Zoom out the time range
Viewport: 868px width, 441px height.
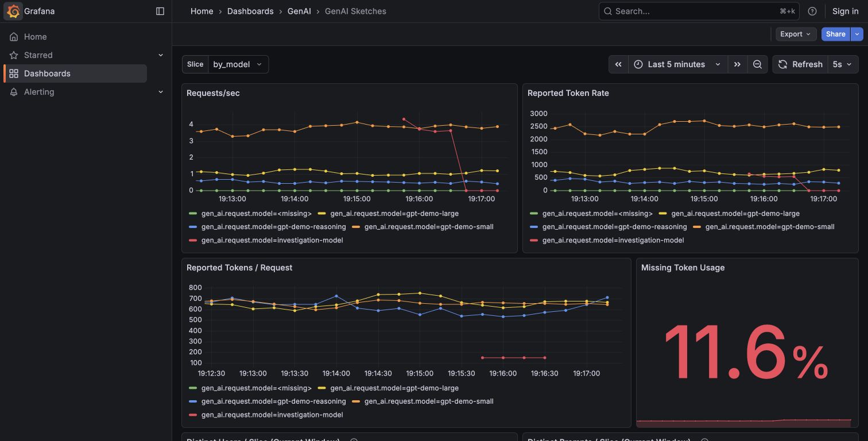[757, 64]
